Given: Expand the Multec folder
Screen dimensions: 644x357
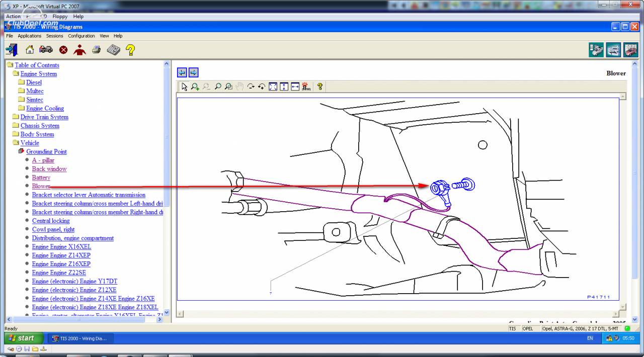Looking at the screenshot, I should tap(21, 91).
